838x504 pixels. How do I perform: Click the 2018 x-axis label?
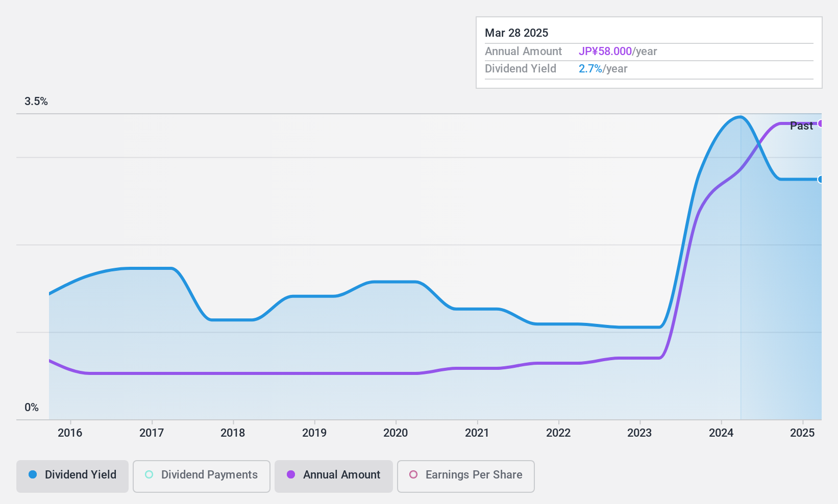pyautogui.click(x=233, y=433)
